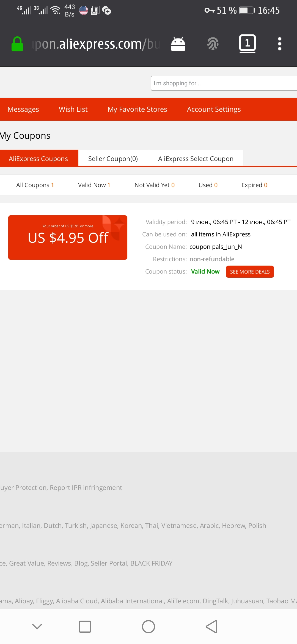Open Messages in the red menu
Screen dimensions: 297x644
pyautogui.click(x=23, y=109)
